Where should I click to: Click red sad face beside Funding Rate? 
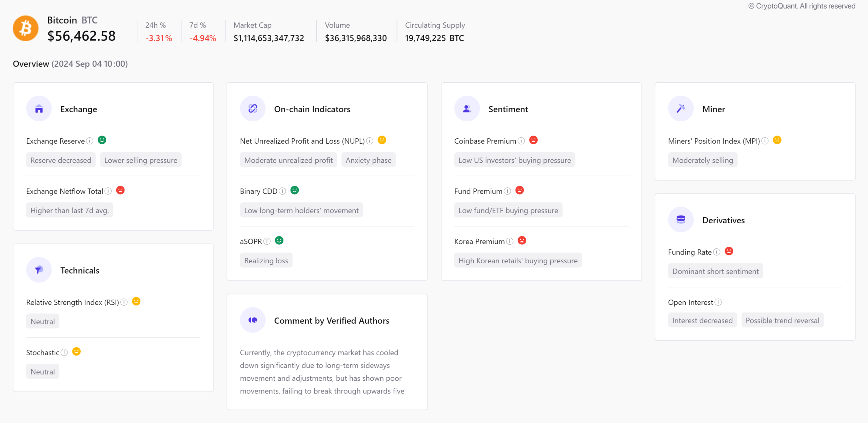(x=729, y=251)
